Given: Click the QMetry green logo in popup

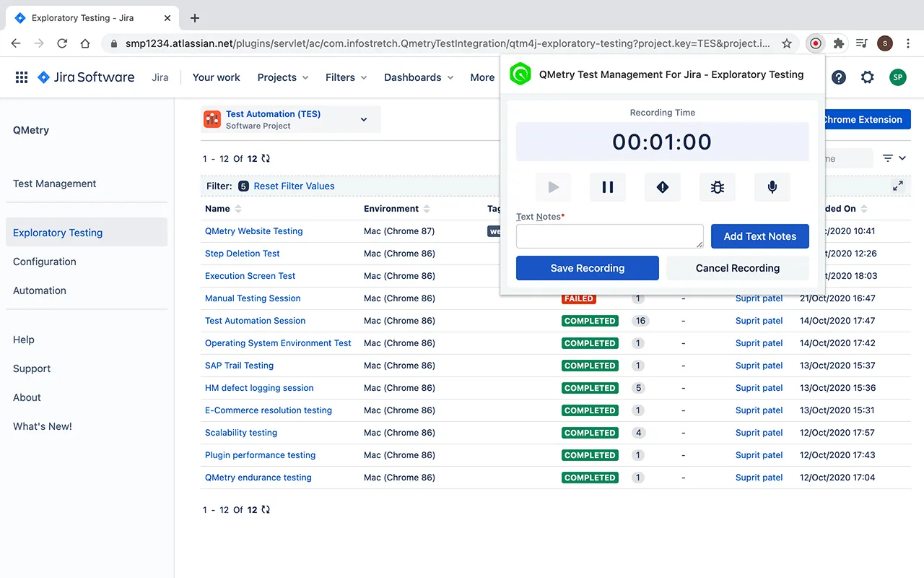Looking at the screenshot, I should click(520, 74).
